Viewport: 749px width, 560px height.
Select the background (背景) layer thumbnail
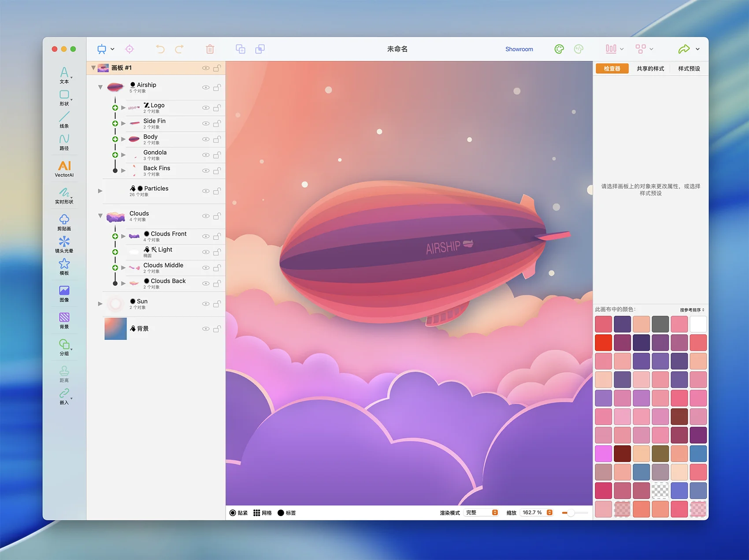(115, 329)
